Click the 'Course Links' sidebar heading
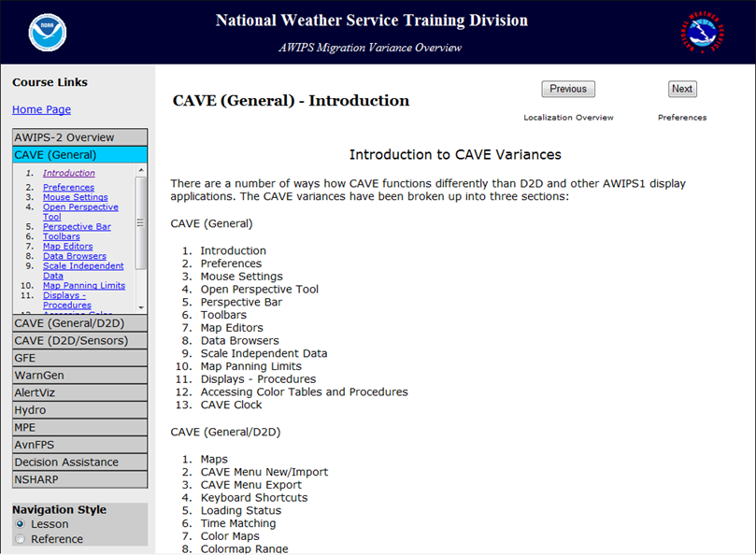Screen dimensions: 756x555 (x=50, y=82)
